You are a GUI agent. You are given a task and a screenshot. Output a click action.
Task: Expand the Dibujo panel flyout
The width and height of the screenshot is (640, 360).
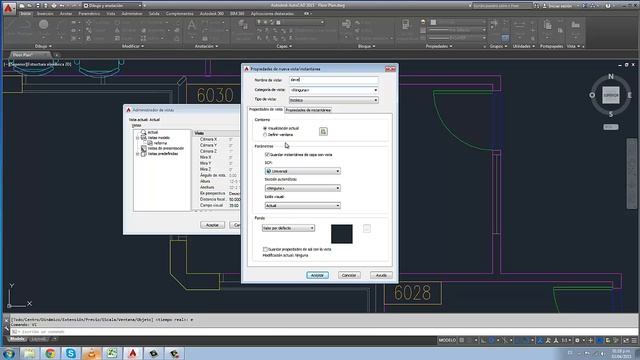43,46
